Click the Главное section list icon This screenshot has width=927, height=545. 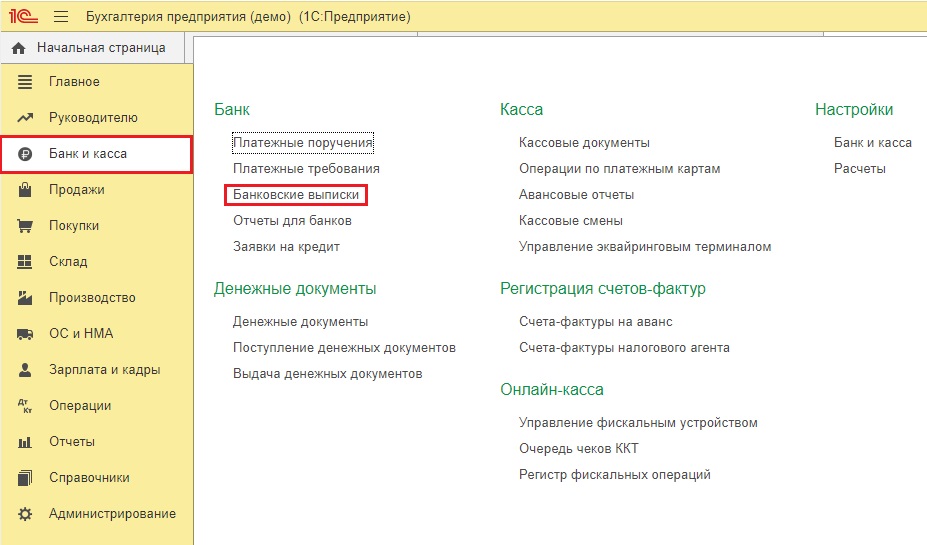click(26, 82)
